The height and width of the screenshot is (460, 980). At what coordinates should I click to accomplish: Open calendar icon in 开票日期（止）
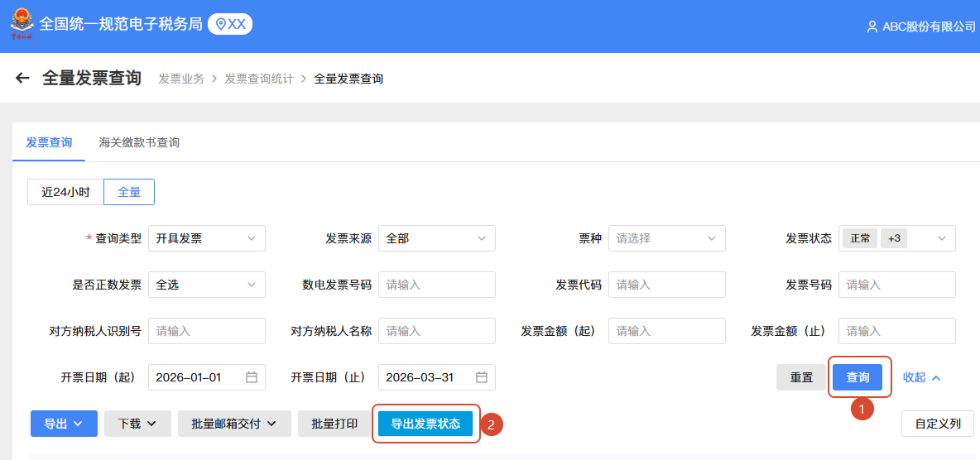coord(482,377)
